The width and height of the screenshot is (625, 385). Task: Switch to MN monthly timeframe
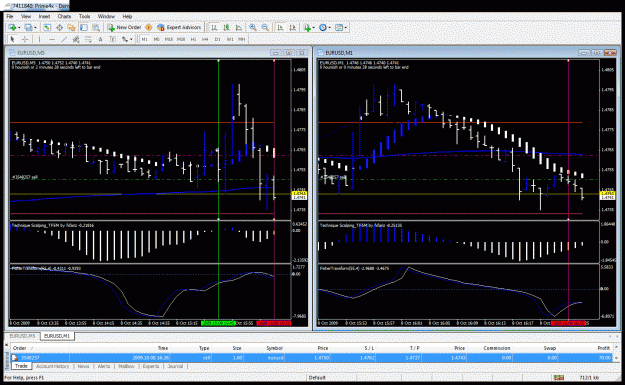(x=242, y=39)
